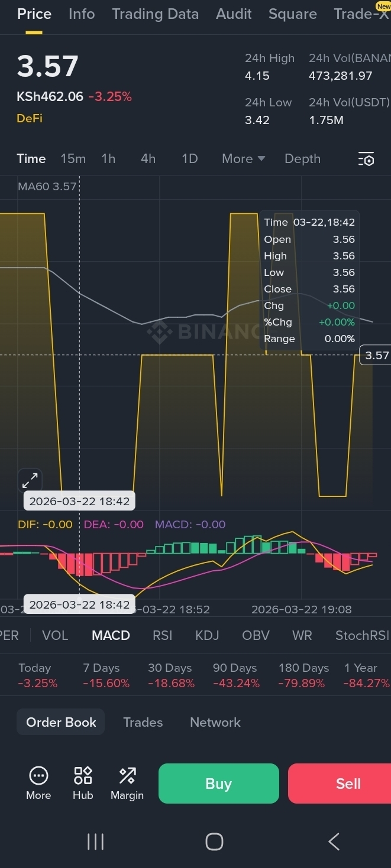
Task: Tap the crosshair date label above MACD
Action: point(79,501)
